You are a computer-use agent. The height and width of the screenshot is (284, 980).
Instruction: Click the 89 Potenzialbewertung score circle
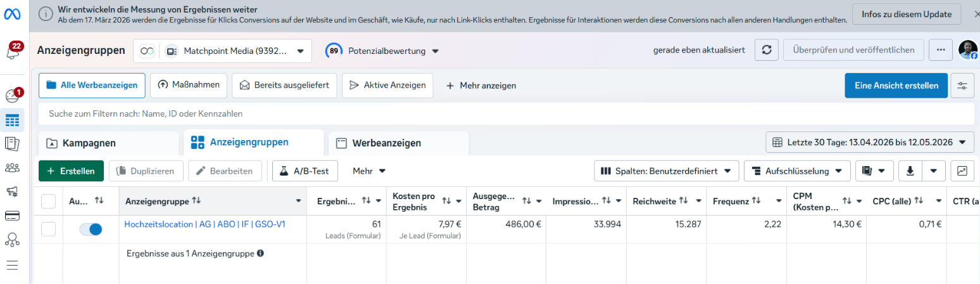pos(334,51)
